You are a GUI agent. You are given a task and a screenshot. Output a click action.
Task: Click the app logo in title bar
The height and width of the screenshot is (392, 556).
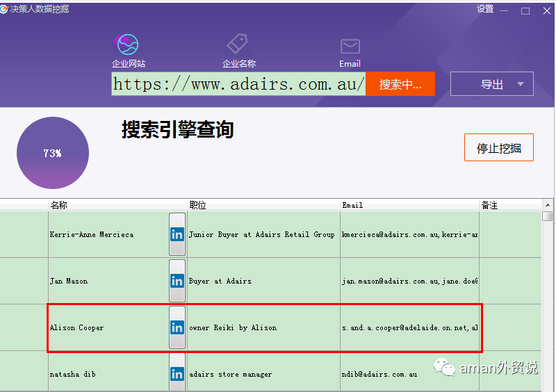[x=4, y=9]
